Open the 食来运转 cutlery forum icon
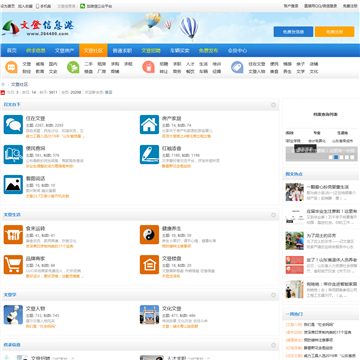360x360 pixels. (x=13, y=235)
